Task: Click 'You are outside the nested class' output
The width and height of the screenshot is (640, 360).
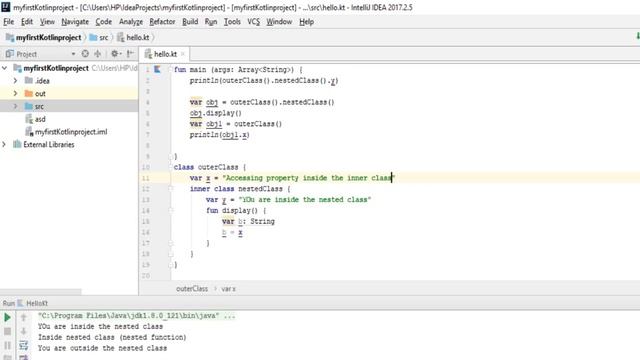Action: click(x=102, y=348)
